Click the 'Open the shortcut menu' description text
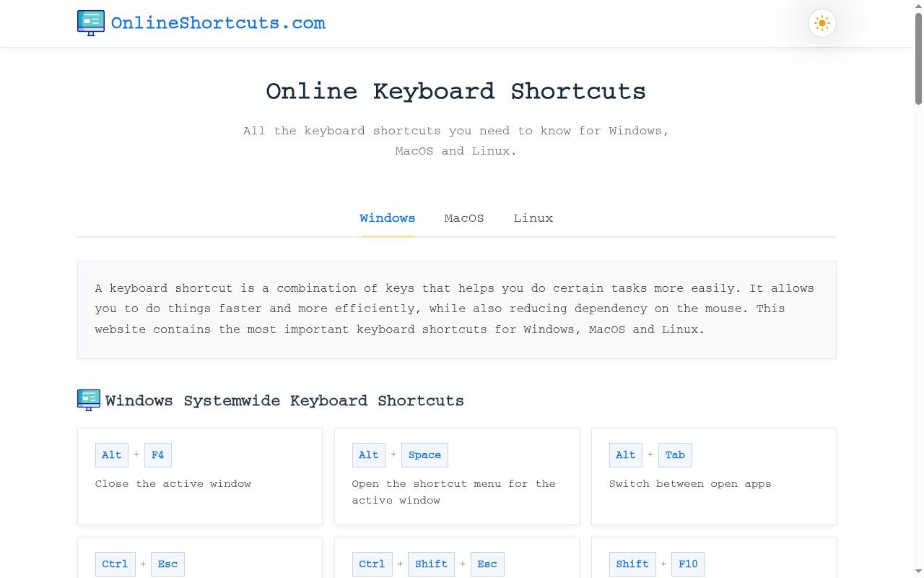924x578 pixels. (454, 492)
